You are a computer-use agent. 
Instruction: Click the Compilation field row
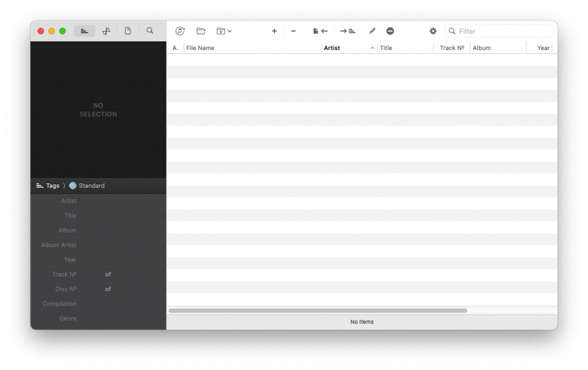pos(98,303)
